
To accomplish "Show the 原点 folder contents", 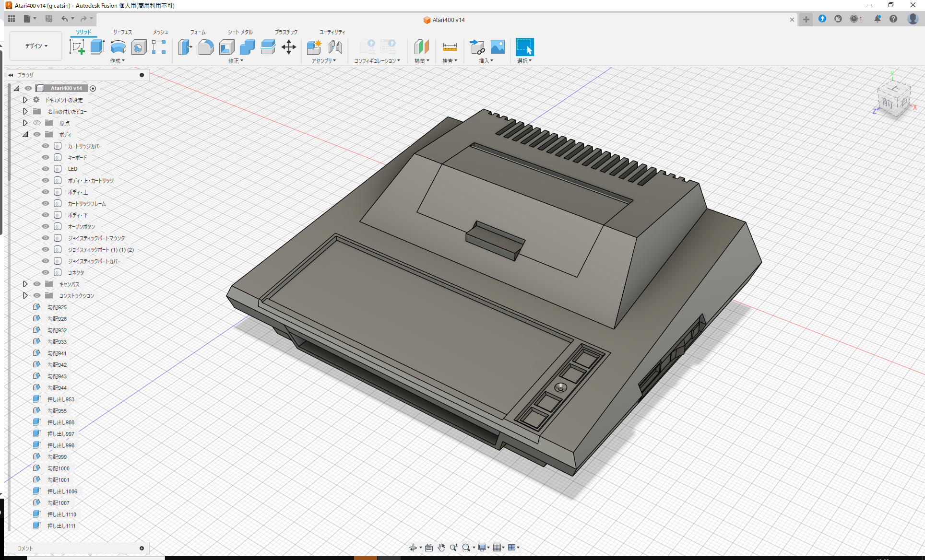I will [x=25, y=123].
